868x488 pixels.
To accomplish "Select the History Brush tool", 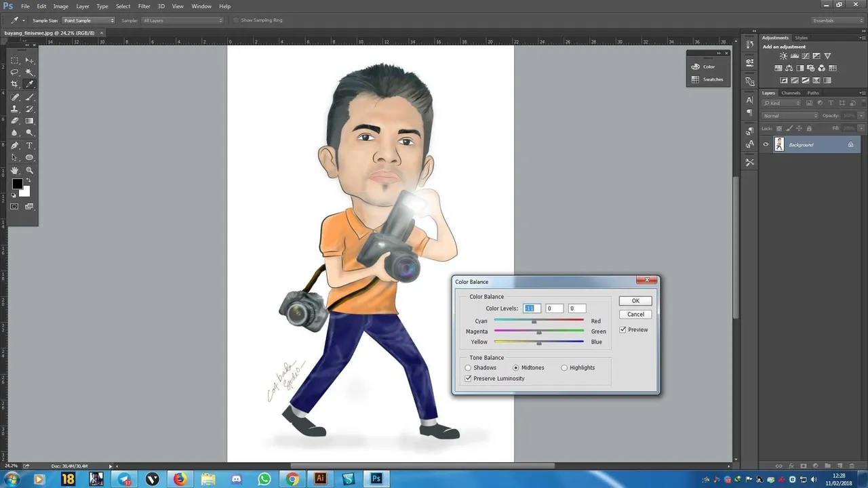I will (x=30, y=108).
